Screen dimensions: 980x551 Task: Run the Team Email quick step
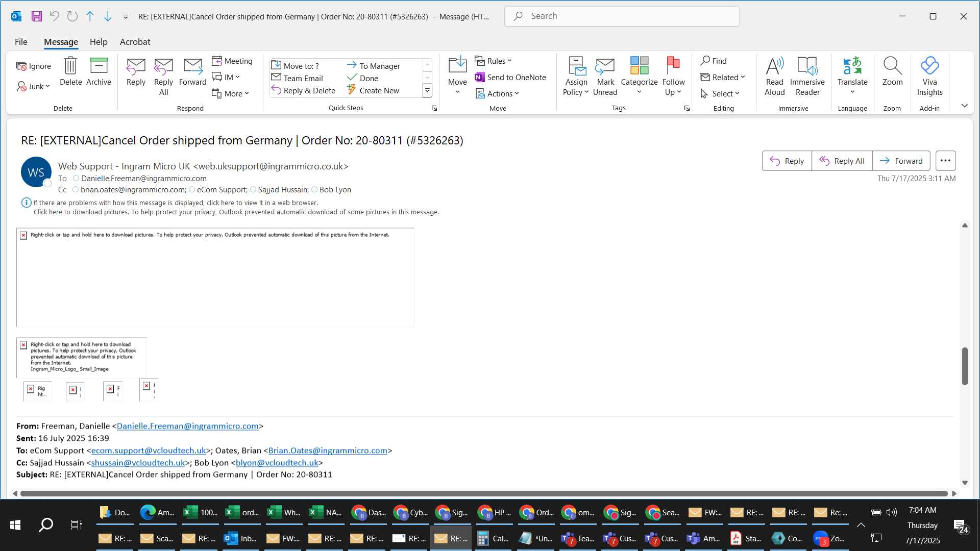click(297, 78)
